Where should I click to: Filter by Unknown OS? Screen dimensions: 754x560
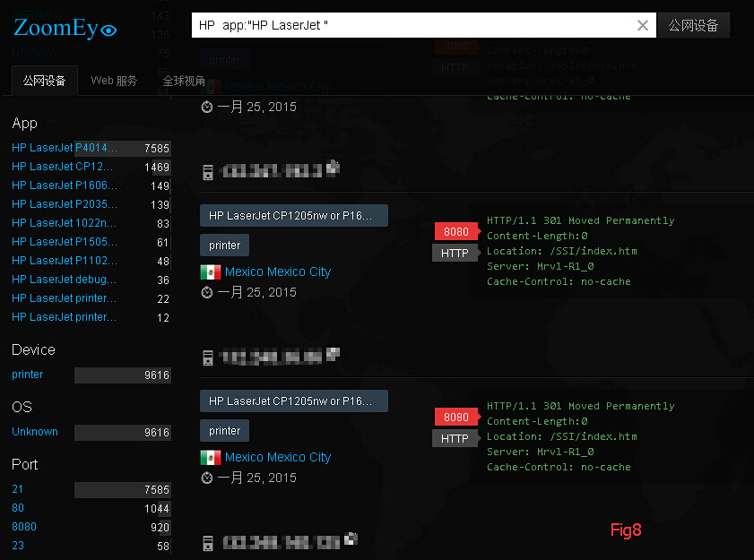(x=35, y=432)
